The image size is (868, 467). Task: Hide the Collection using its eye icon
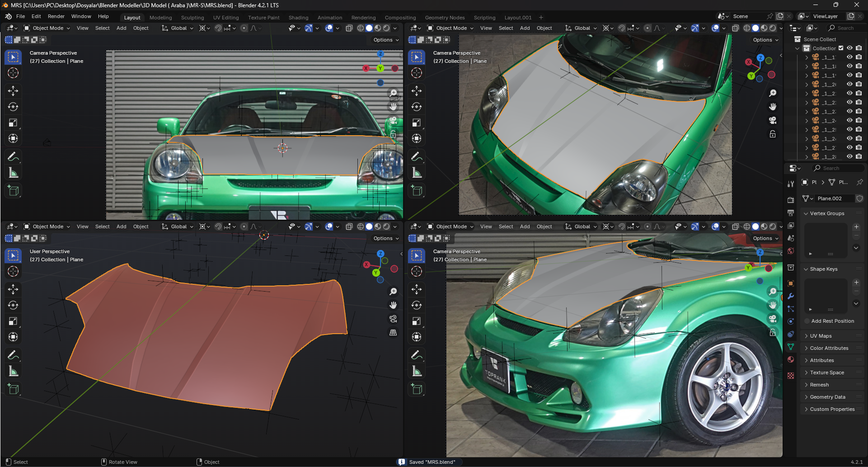click(849, 48)
